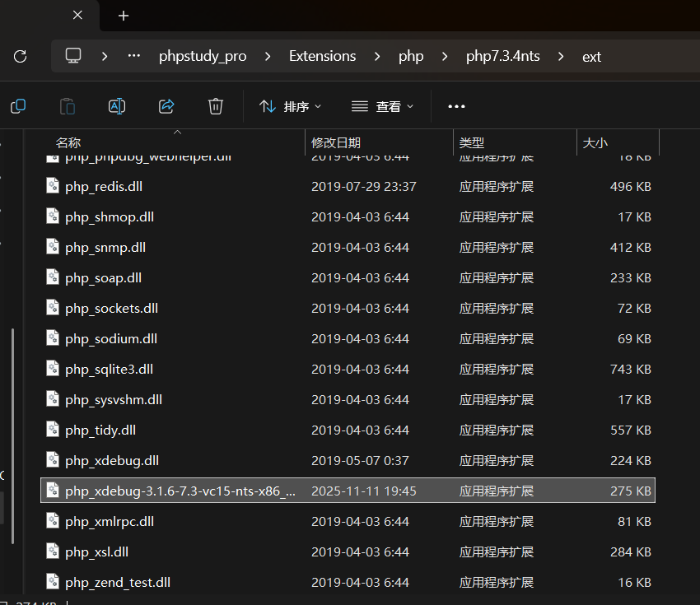This screenshot has width=700, height=605.
Task: Sort by 修改日期 column header
Action: [336, 143]
